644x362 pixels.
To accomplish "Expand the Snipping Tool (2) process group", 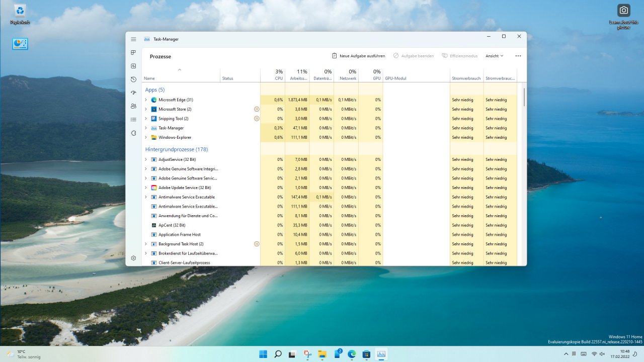I will click(x=146, y=119).
